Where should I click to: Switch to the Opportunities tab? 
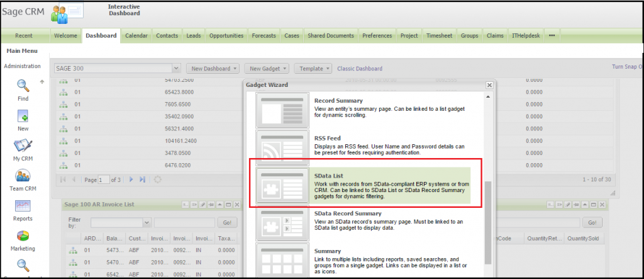226,36
